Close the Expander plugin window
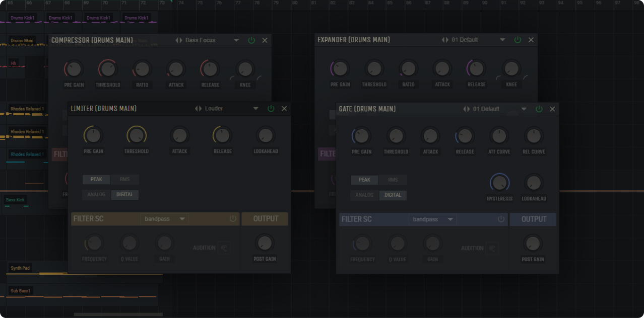644x318 pixels. pos(531,40)
